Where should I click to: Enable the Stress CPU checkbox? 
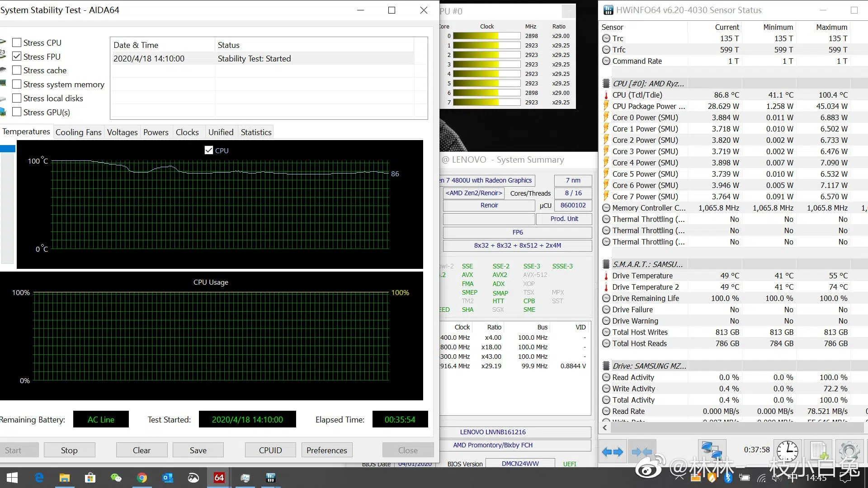(17, 42)
